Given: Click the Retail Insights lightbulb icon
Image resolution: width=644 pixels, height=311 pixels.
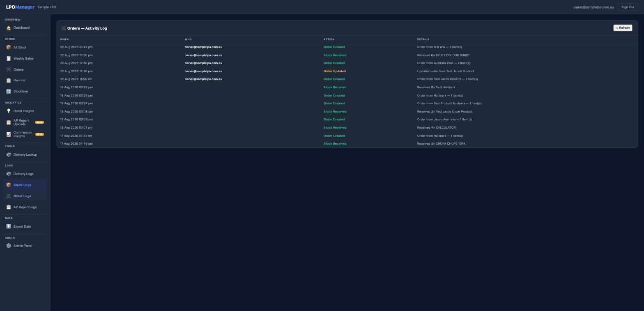Looking at the screenshot, I should [9, 111].
